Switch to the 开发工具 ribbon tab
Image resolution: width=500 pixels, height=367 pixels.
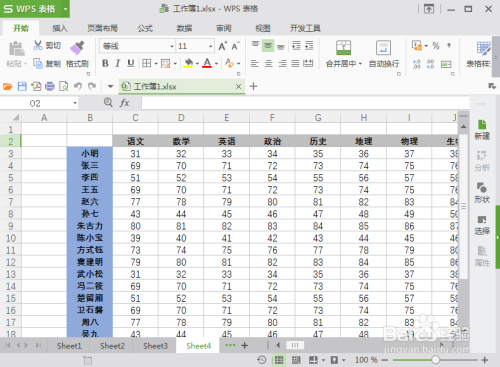(305, 28)
